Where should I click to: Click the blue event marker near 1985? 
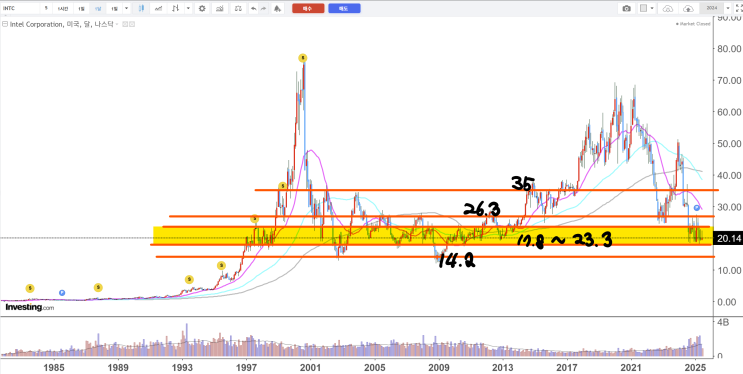click(62, 292)
